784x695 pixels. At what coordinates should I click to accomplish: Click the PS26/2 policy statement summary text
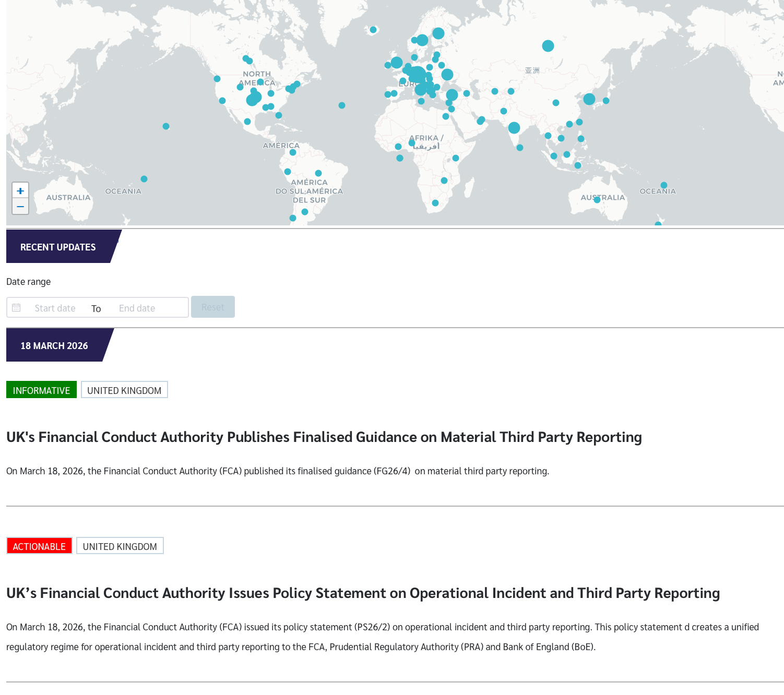click(x=383, y=637)
